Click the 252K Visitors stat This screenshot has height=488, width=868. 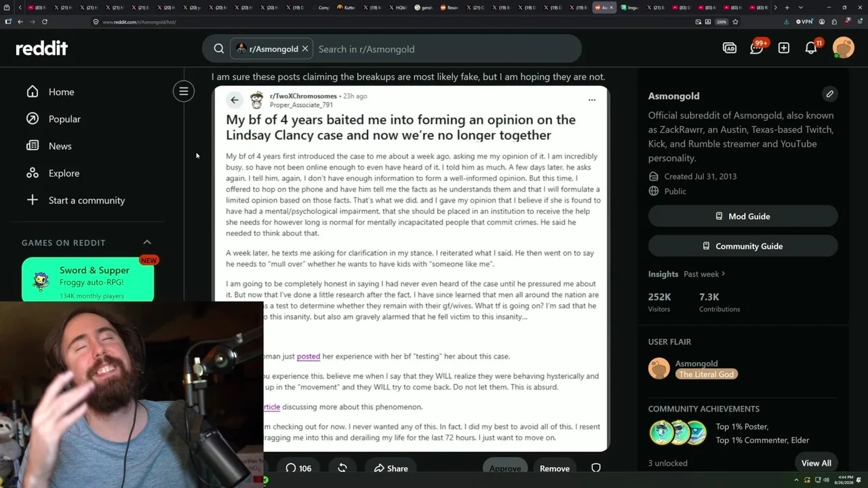[x=660, y=302]
